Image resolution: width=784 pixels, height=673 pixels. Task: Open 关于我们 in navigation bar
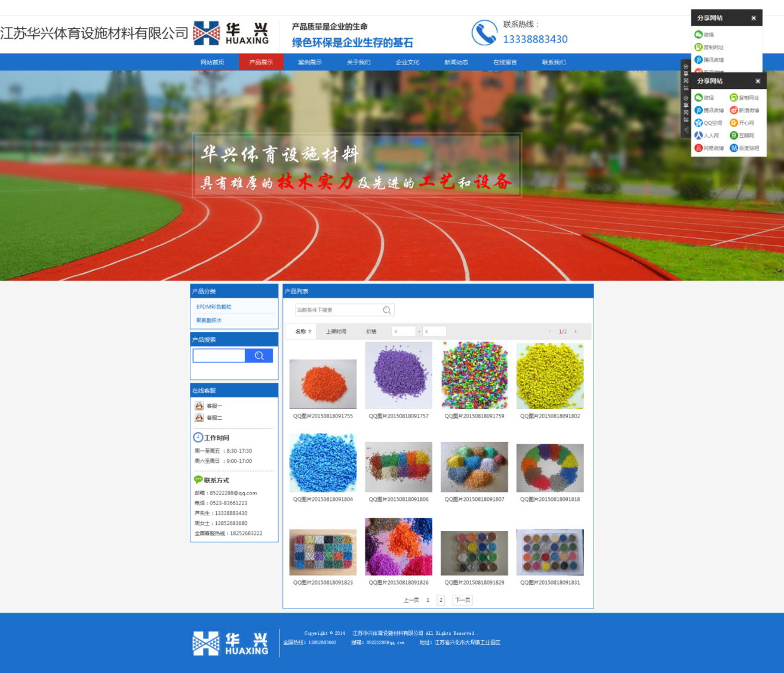[359, 62]
